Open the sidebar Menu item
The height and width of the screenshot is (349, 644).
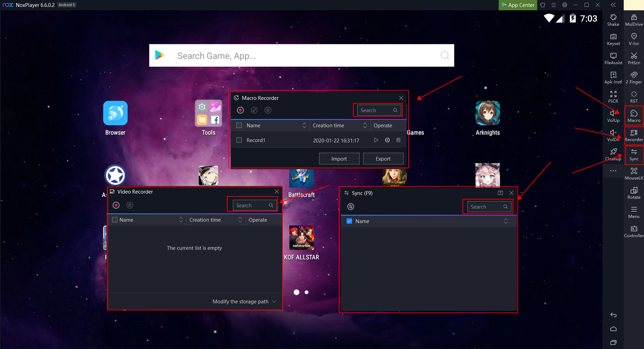[x=634, y=212]
